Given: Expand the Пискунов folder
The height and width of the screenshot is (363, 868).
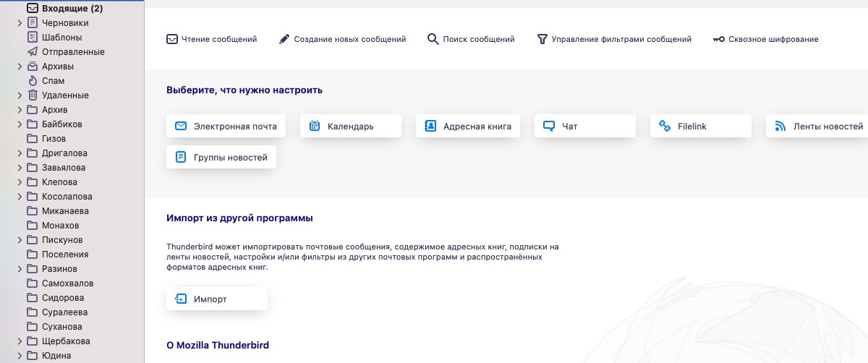Looking at the screenshot, I should 20,240.
